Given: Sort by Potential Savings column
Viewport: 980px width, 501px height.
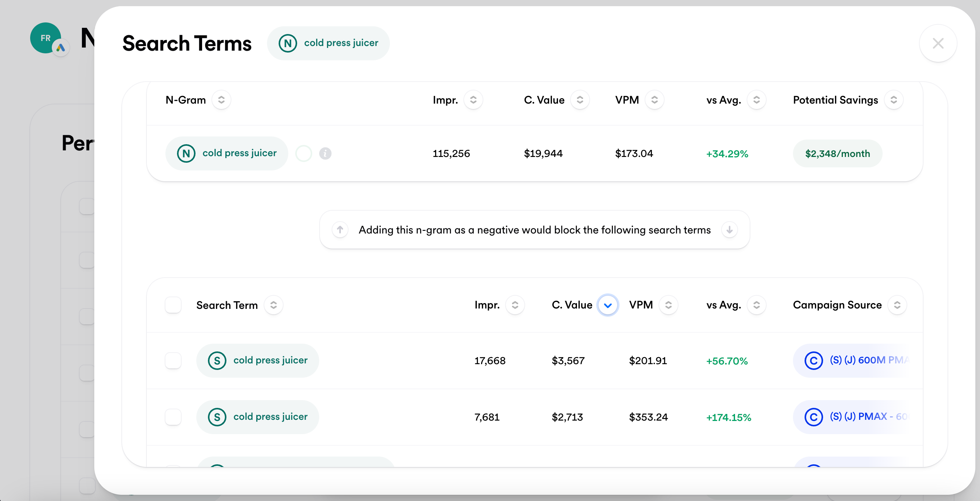Looking at the screenshot, I should tap(893, 100).
